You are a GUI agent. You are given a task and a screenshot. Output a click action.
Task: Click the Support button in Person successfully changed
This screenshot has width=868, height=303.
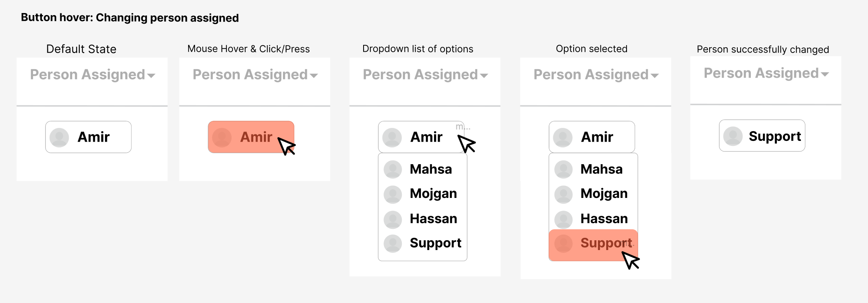[762, 136]
